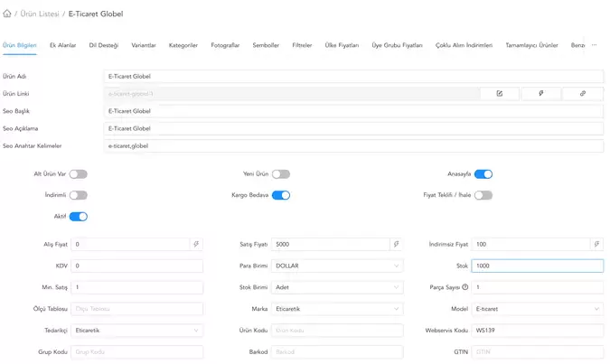
Task: Open the more tabs ellipsis menu
Action: 594,45
